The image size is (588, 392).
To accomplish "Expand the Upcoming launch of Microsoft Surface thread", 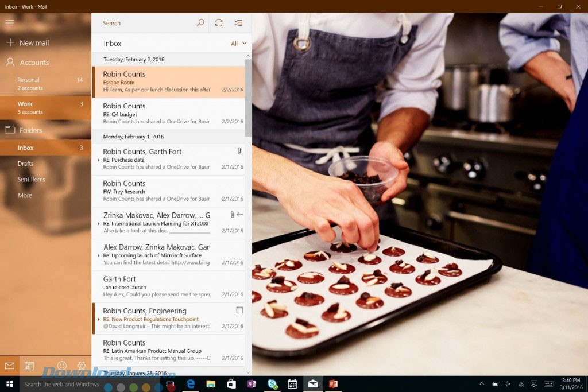I will [x=99, y=255].
